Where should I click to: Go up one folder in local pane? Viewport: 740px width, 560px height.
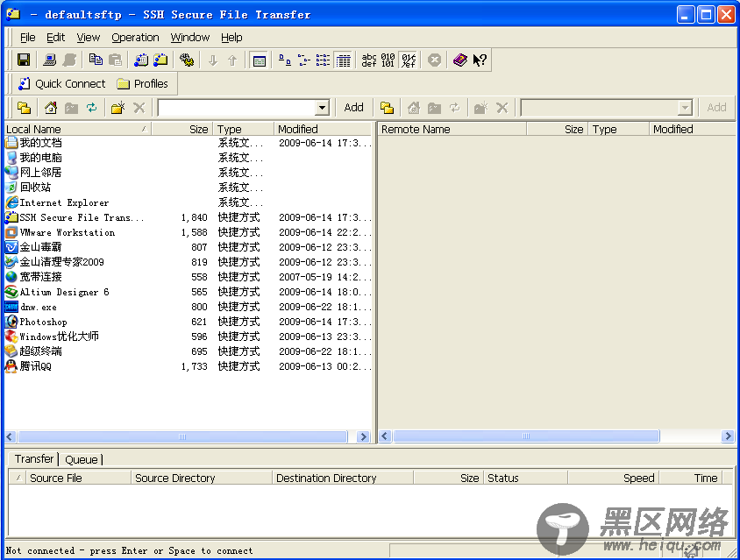tap(24, 108)
